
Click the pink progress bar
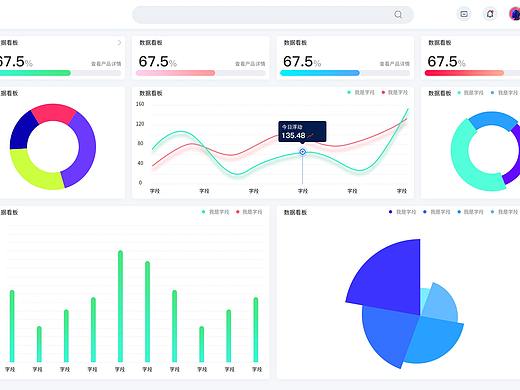[201, 73]
